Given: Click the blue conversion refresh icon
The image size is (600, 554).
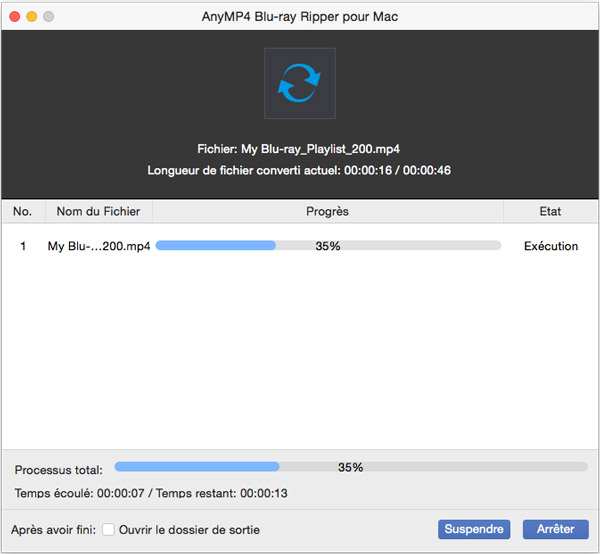Looking at the screenshot, I should pos(299,83).
